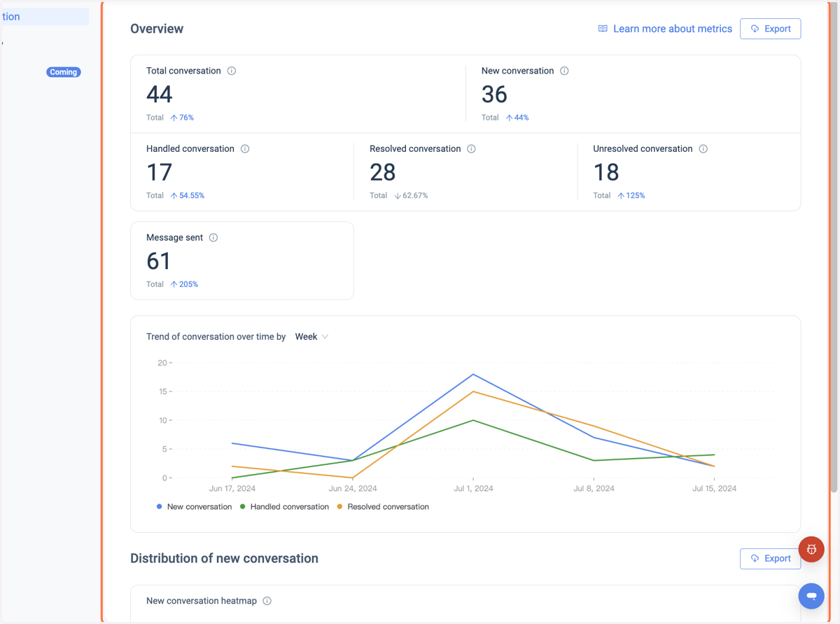Click the chevron next to Week
This screenshot has height=624, width=840.
325,337
